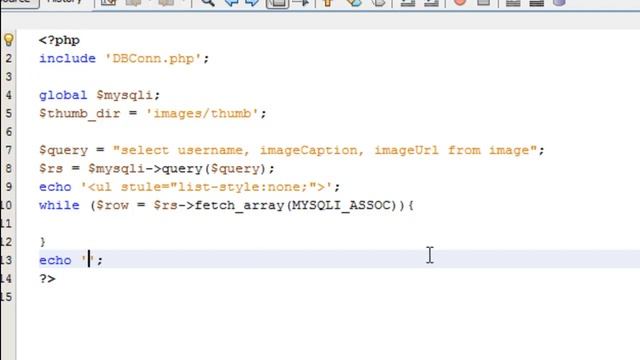This screenshot has width=640, height=360.
Task: Click the 'DBConn.php' string
Action: coord(153,58)
